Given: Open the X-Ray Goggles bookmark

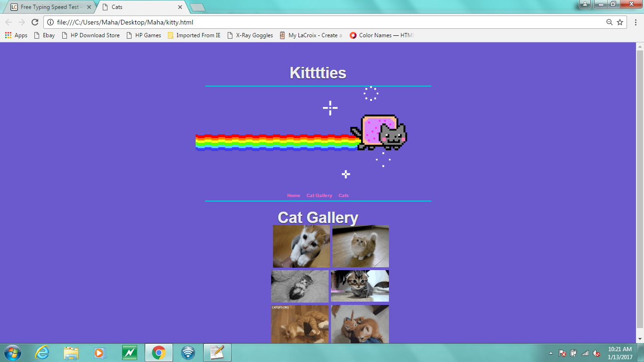Looking at the screenshot, I should coord(250,35).
